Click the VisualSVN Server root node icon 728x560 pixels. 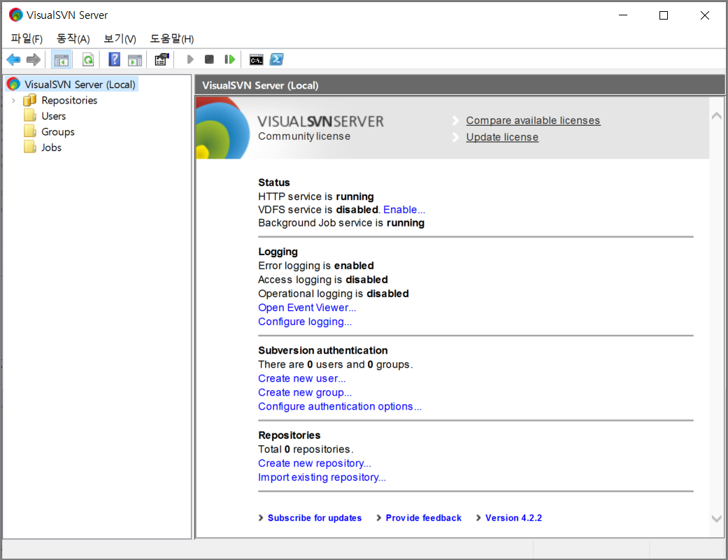tap(13, 84)
